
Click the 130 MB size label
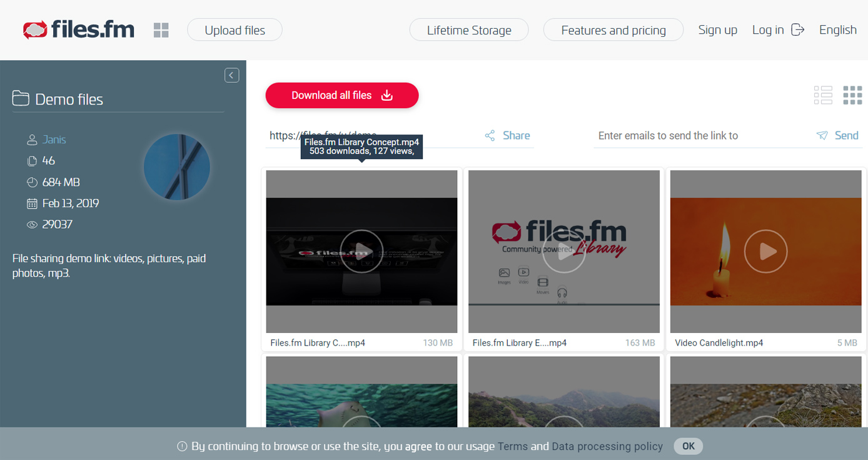[x=438, y=343]
